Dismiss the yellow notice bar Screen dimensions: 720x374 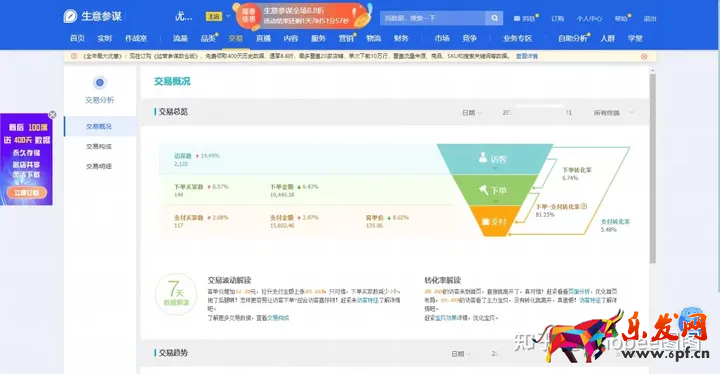[x=644, y=57]
